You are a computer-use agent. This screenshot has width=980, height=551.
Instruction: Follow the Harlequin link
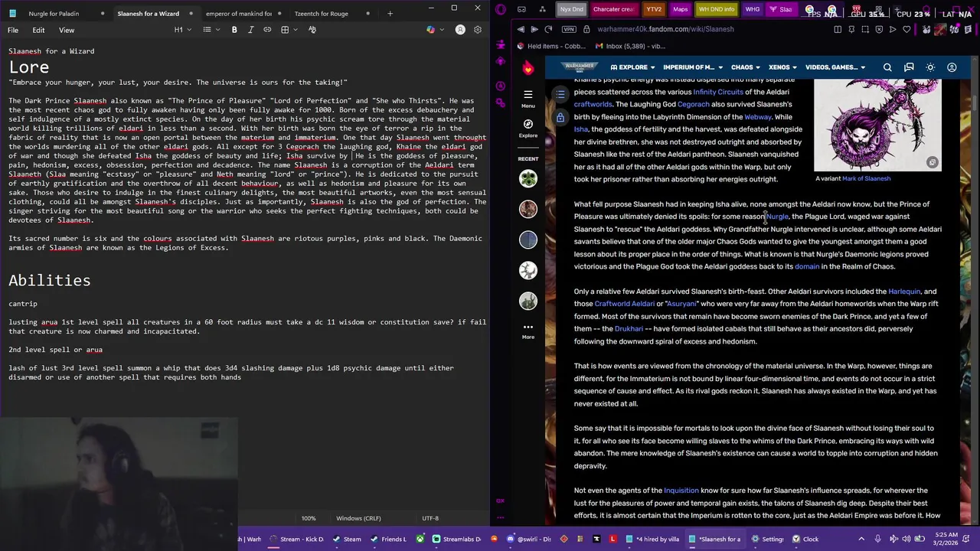tap(904, 292)
